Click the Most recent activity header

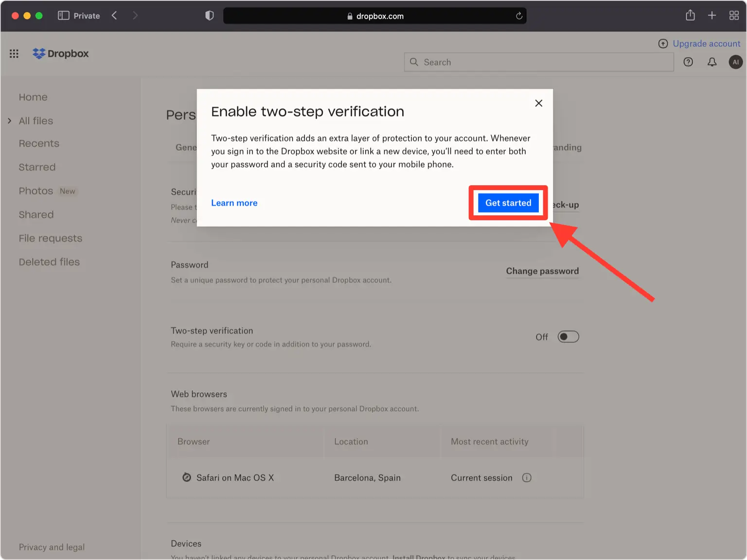tap(490, 441)
